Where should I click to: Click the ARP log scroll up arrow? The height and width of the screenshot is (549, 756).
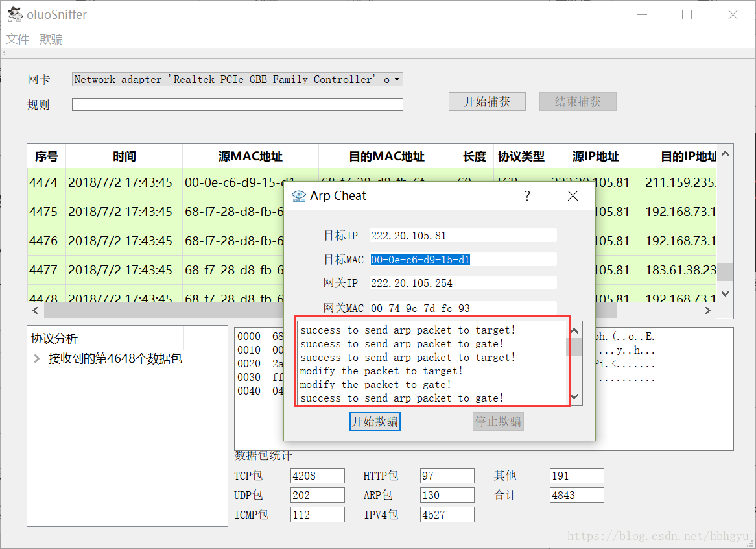tap(574, 330)
